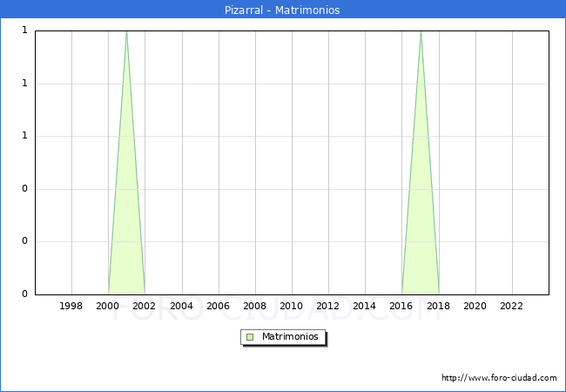This screenshot has height=392, width=566.
Task: Click the 2022 year label
Action: 511,306
